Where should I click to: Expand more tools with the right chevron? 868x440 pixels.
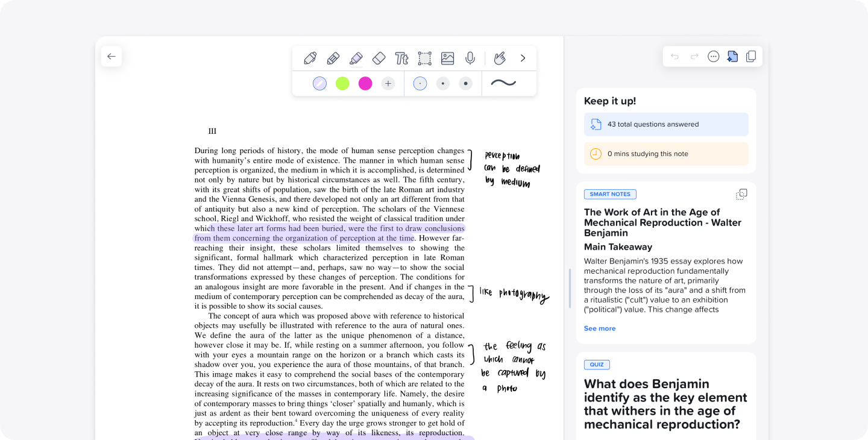[x=523, y=58]
